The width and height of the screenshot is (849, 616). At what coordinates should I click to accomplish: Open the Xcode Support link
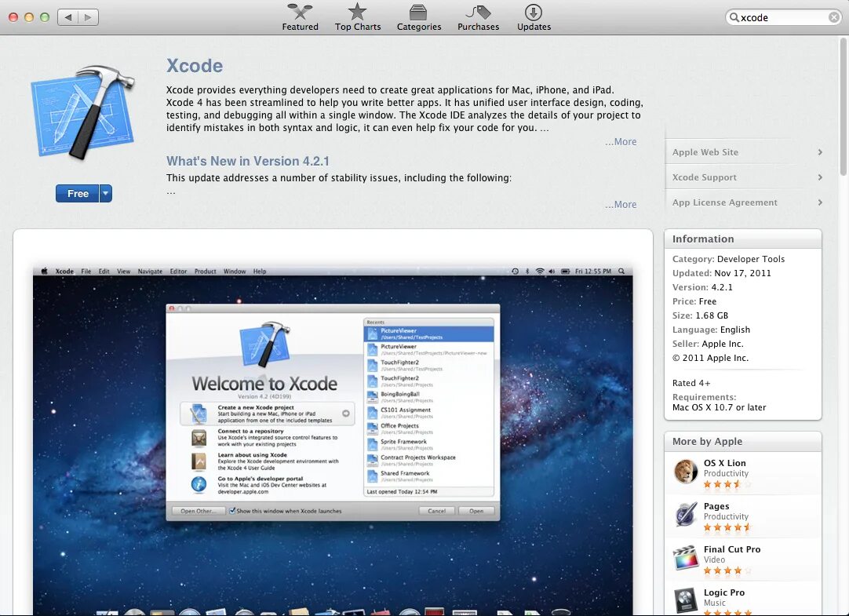(704, 177)
